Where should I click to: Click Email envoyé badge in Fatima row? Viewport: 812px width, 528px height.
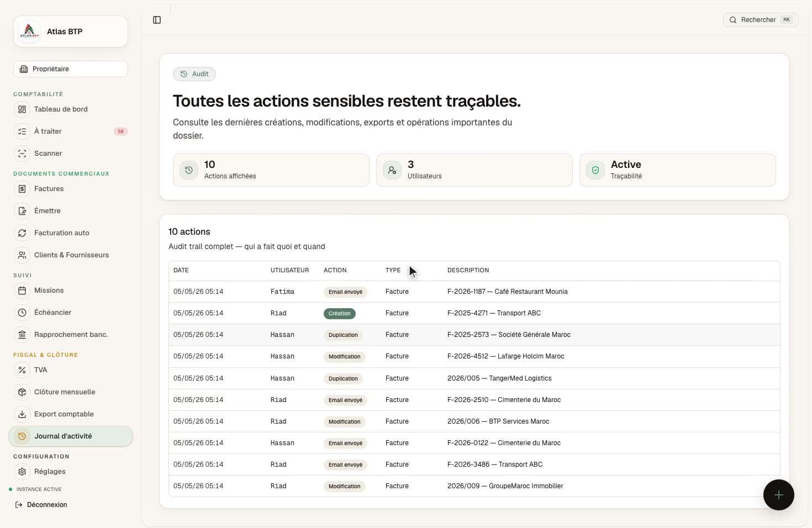pyautogui.click(x=345, y=292)
